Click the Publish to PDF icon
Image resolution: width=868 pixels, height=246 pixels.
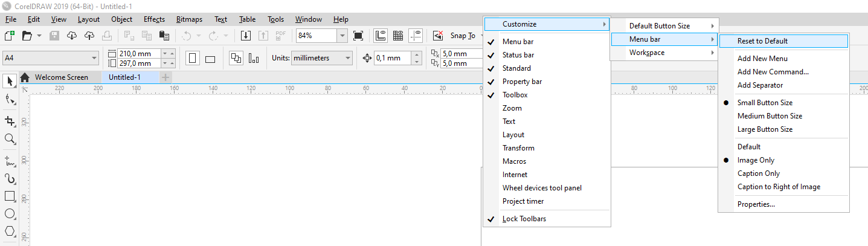pyautogui.click(x=281, y=36)
